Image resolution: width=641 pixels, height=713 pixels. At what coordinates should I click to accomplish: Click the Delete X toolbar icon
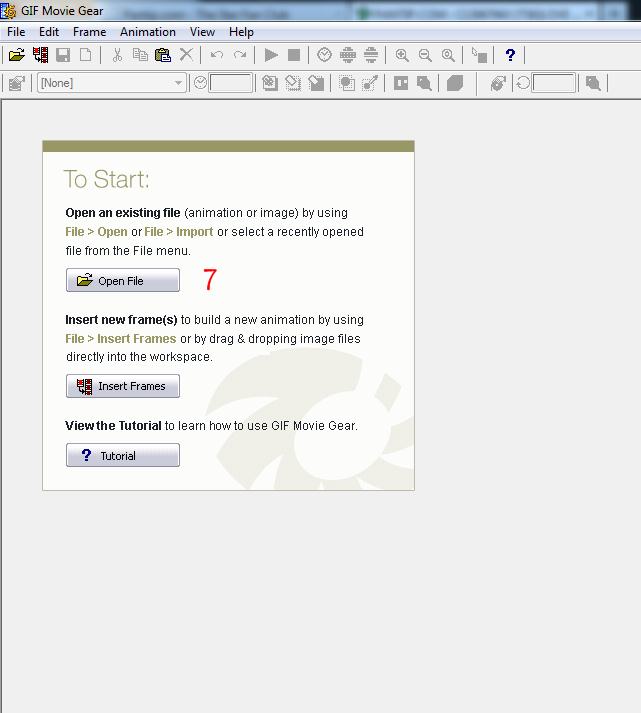186,55
